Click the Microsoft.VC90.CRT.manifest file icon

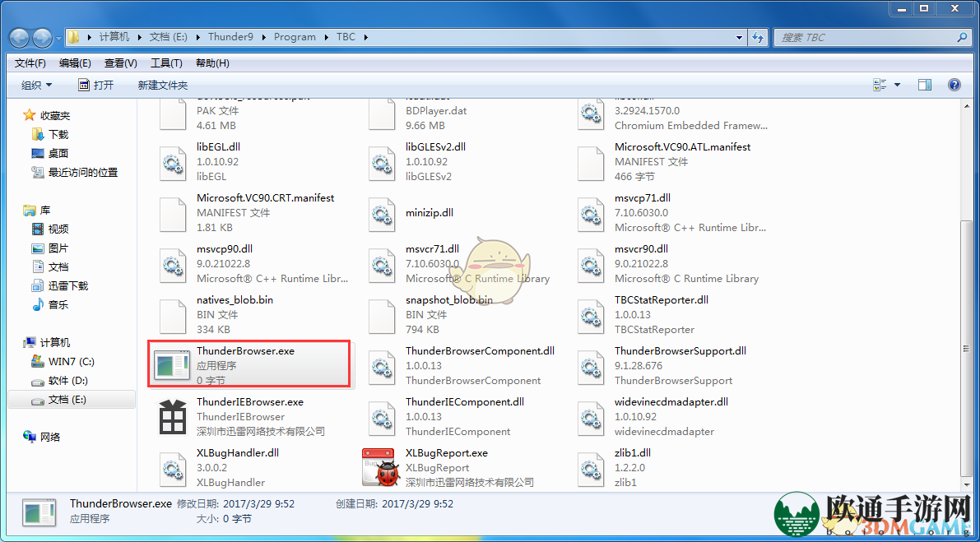click(x=172, y=214)
